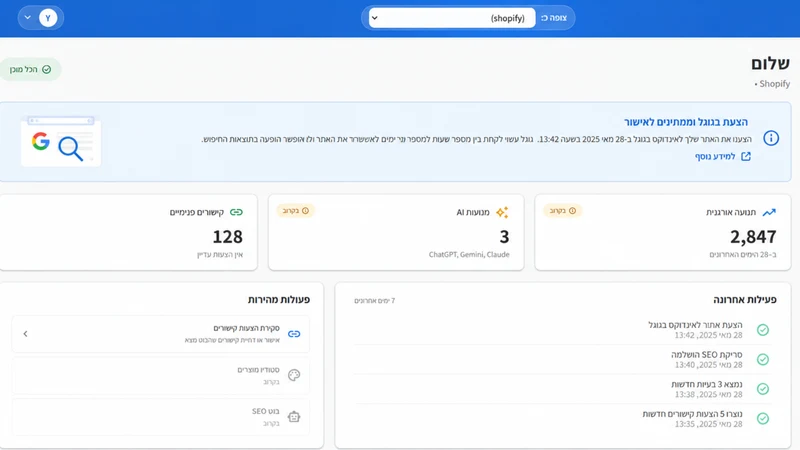Click the 'שלום' greeting heading

(770, 64)
